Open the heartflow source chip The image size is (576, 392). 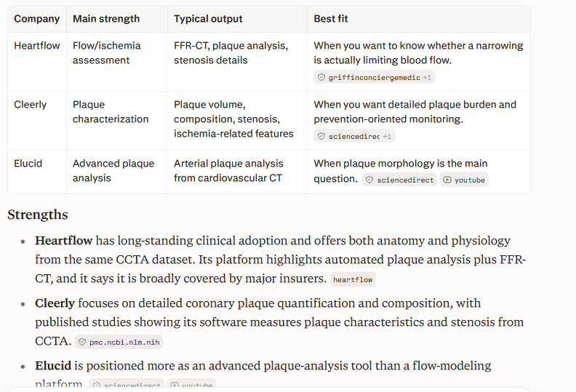point(353,279)
